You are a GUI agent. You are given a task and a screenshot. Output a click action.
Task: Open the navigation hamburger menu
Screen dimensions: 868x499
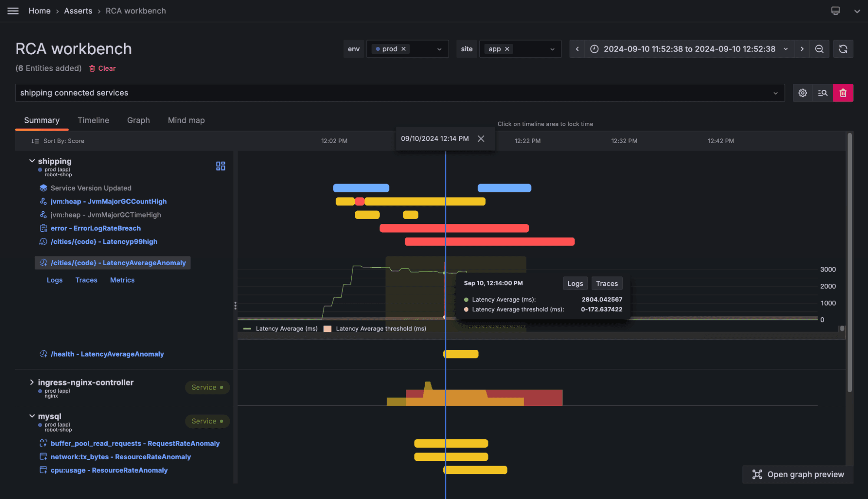click(13, 10)
